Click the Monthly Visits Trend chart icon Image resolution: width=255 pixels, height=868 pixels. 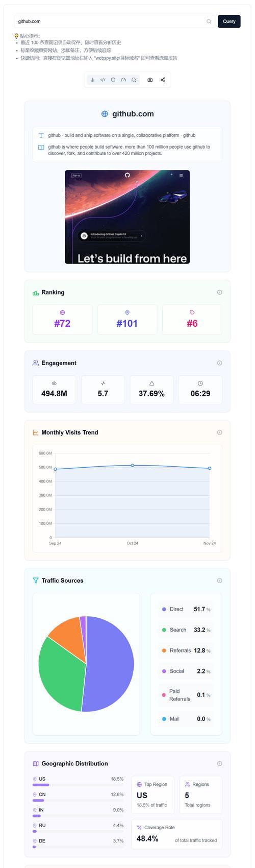click(x=36, y=432)
